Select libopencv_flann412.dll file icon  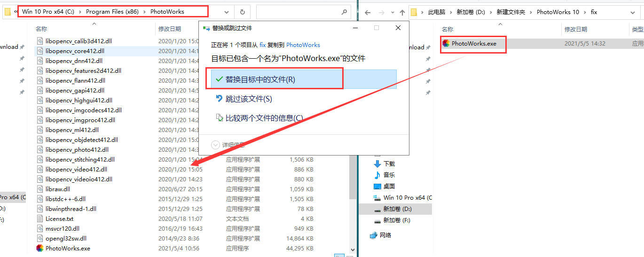[x=40, y=80]
